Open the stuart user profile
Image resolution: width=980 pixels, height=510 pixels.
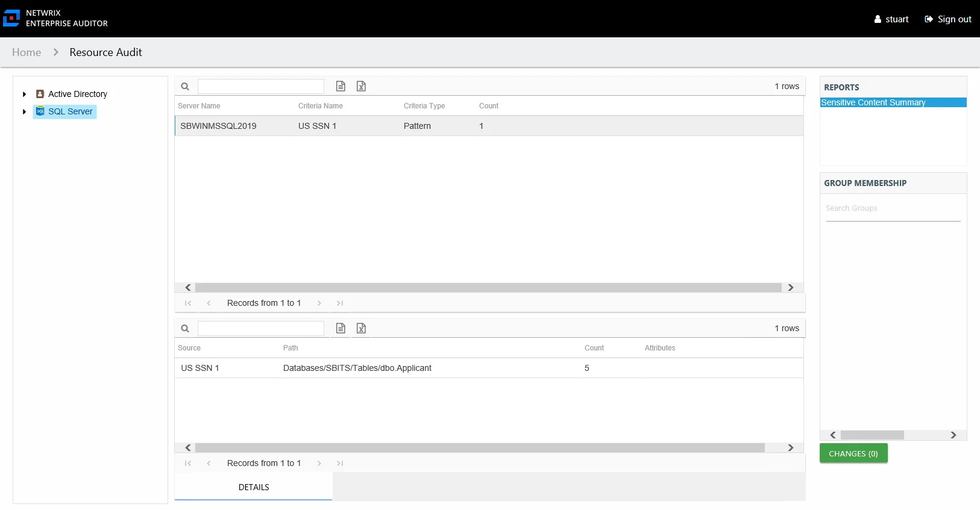(x=891, y=19)
